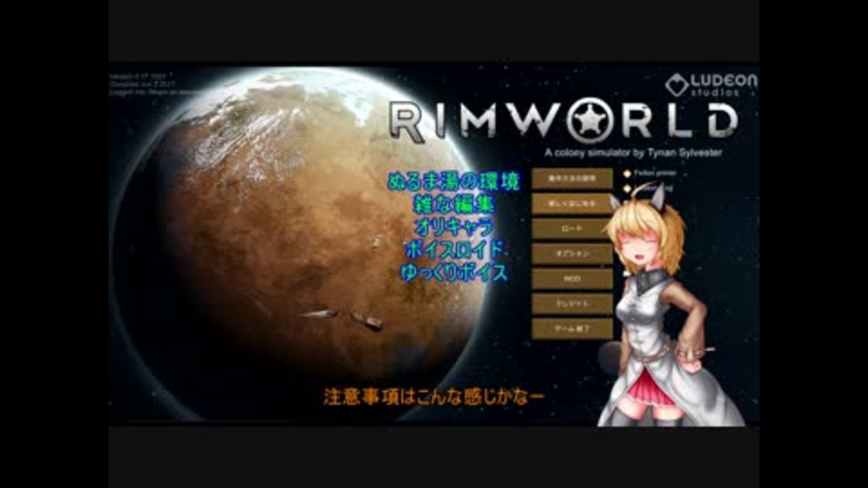Quit via the ゲーム終了 button

pos(572,329)
